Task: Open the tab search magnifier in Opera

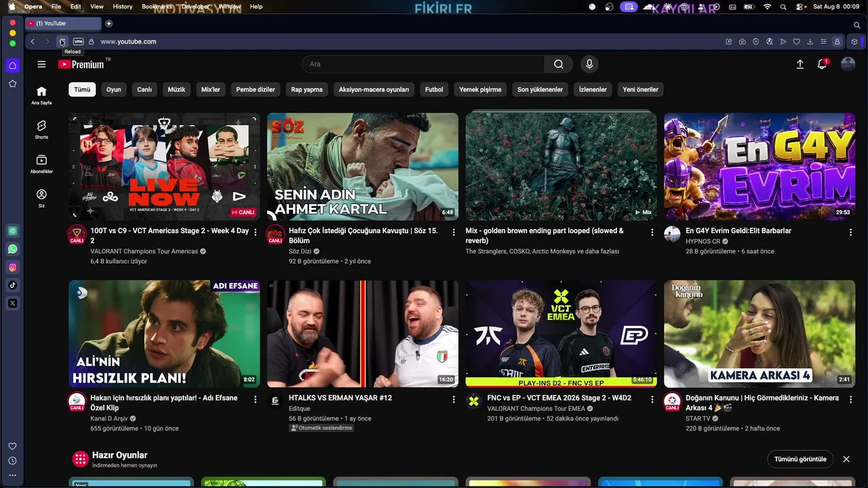Action: 857,24
